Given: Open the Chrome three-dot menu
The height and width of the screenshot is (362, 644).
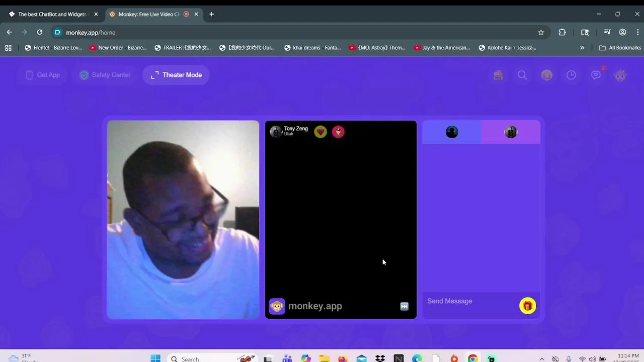Looking at the screenshot, I should point(637,32).
